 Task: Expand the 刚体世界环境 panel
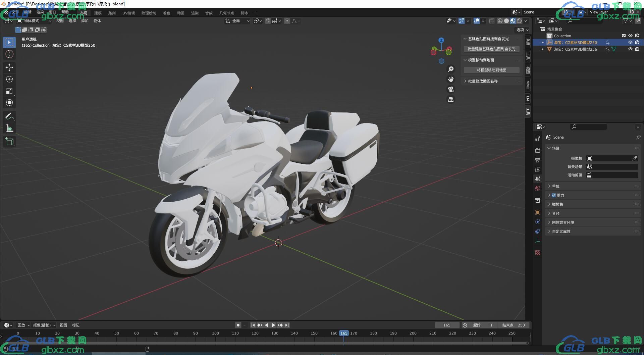(549, 222)
